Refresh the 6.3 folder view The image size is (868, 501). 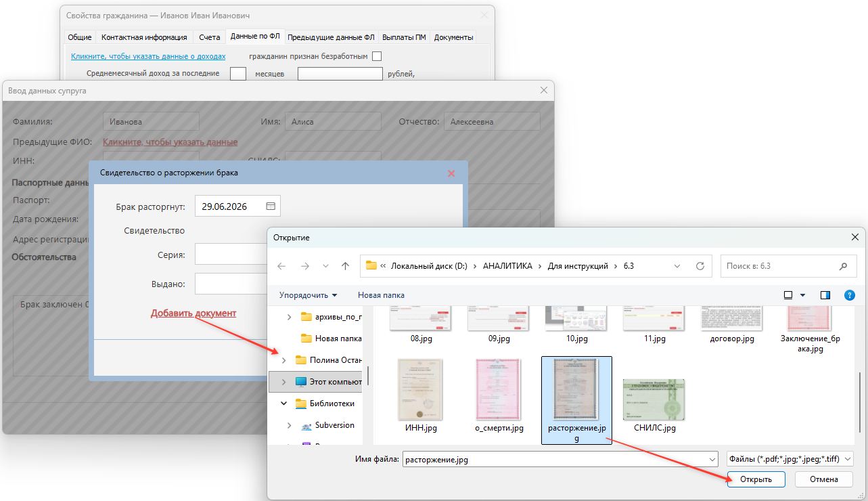(x=700, y=266)
